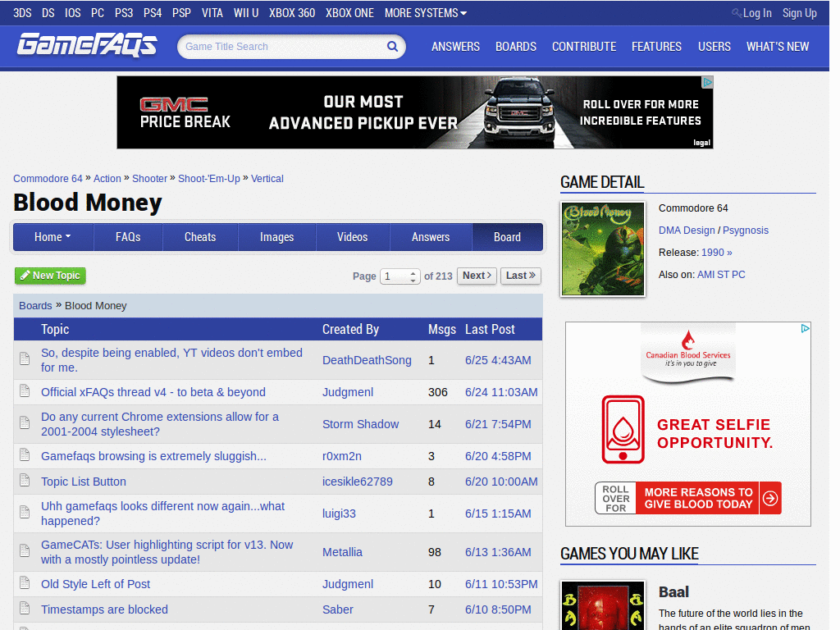This screenshot has height=630, width=840.
Task: Click topic icon beside Timestamps are blocked
Action: coord(25,608)
